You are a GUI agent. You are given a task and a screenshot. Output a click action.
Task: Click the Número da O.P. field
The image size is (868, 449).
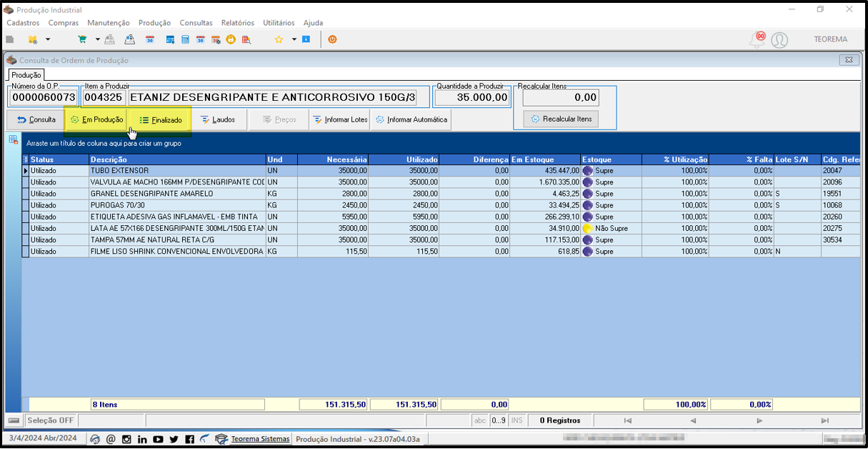44,97
